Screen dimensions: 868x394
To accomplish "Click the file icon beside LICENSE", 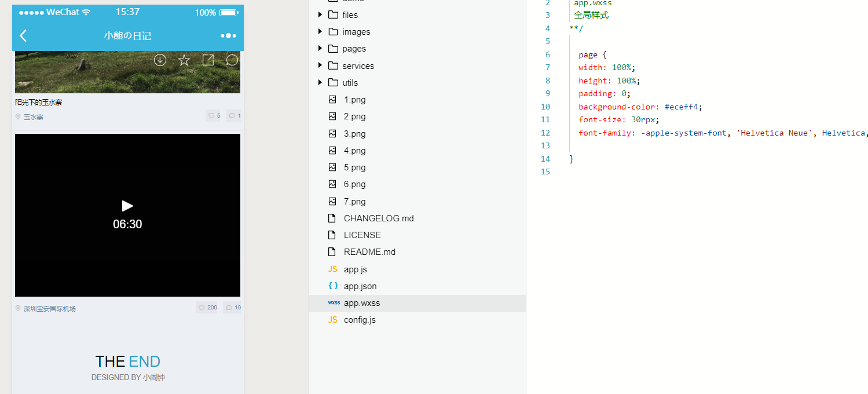I will click(332, 235).
